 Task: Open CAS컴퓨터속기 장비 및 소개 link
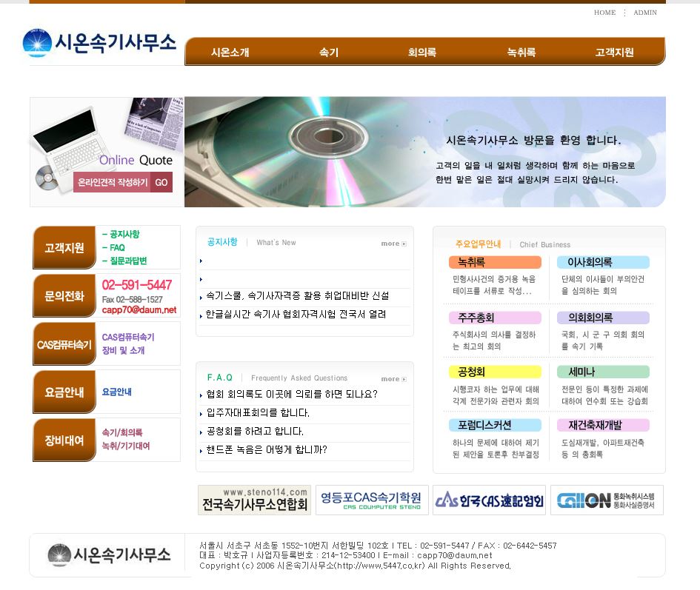click(127, 343)
